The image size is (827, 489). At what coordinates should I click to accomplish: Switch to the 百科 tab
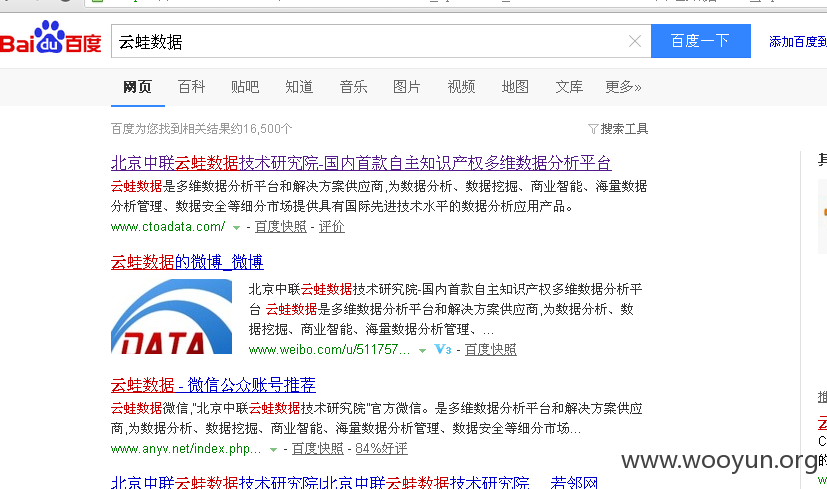pos(191,87)
